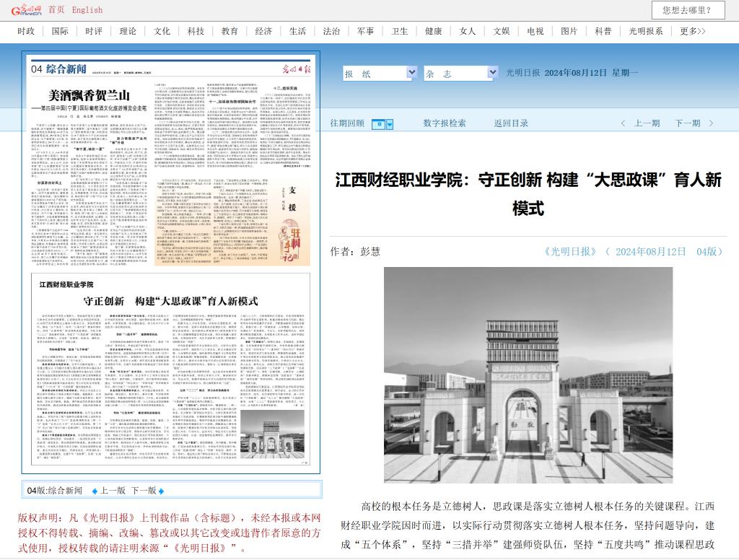Viewport: 739px width, 560px height.
Task: Click the previous page (上一版) arrow icon
Action: click(x=95, y=491)
